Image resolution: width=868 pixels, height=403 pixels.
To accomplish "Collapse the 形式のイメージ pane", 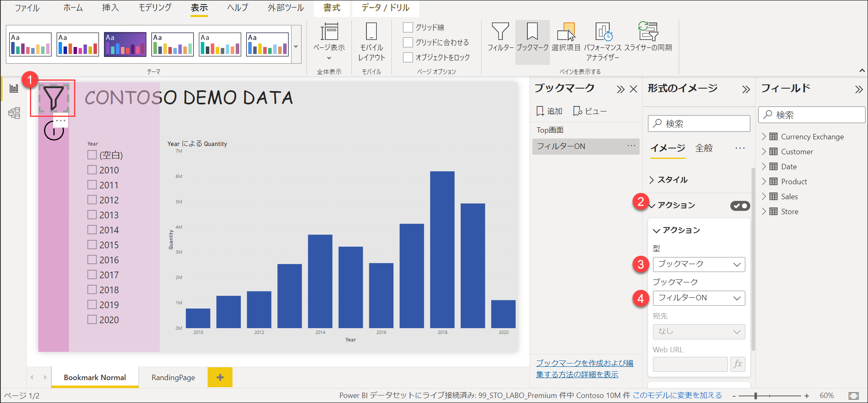I will (x=746, y=89).
